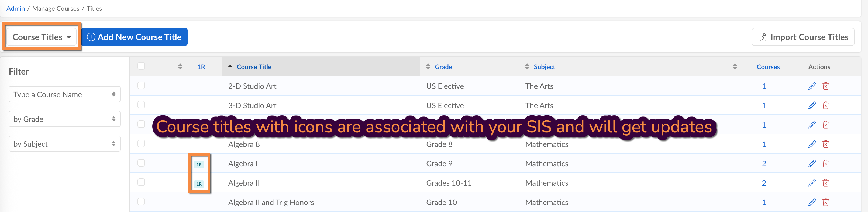The image size is (868, 212).
Task: Select the 2-D Studio Art row checkbox
Action: 141,86
